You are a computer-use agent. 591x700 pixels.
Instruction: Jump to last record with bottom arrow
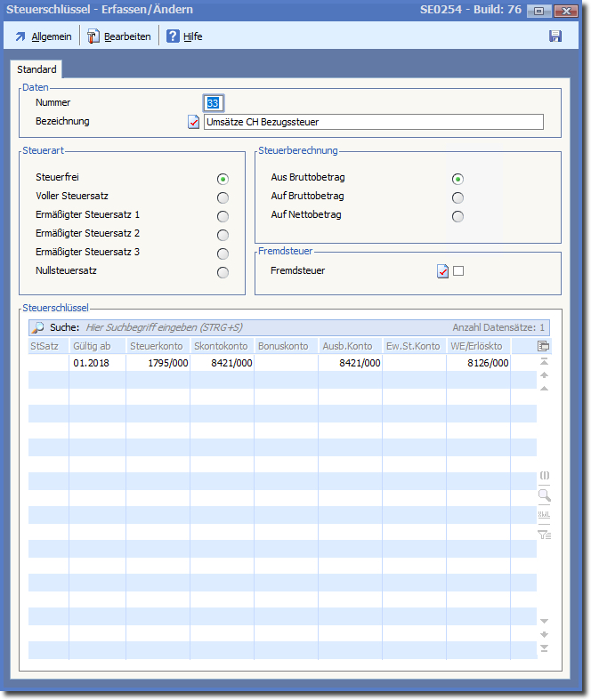544,648
